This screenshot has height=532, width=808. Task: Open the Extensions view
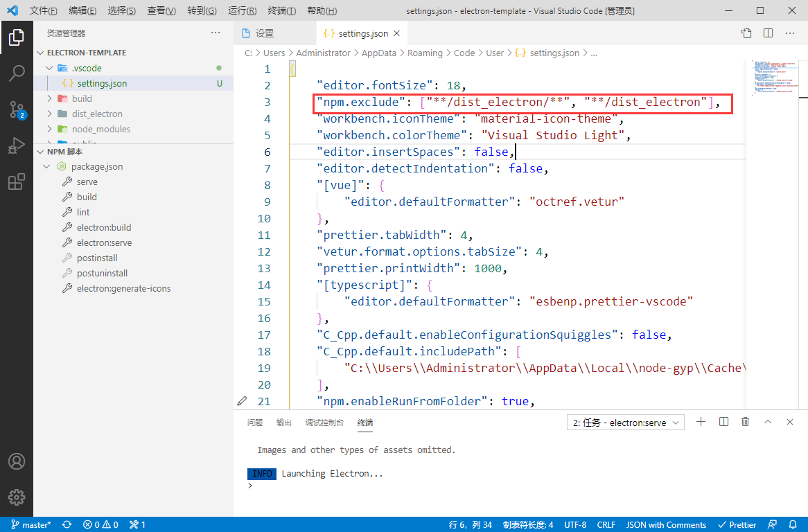point(17,181)
